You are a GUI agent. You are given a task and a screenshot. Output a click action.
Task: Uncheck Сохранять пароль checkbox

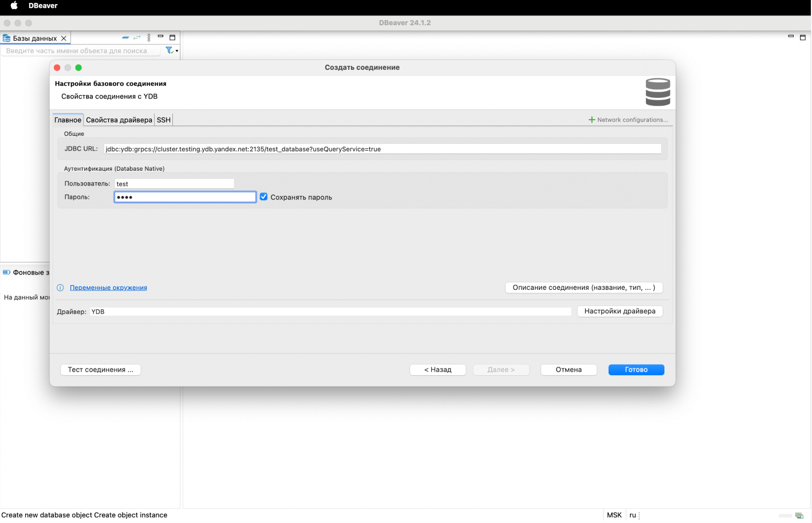tap(263, 197)
